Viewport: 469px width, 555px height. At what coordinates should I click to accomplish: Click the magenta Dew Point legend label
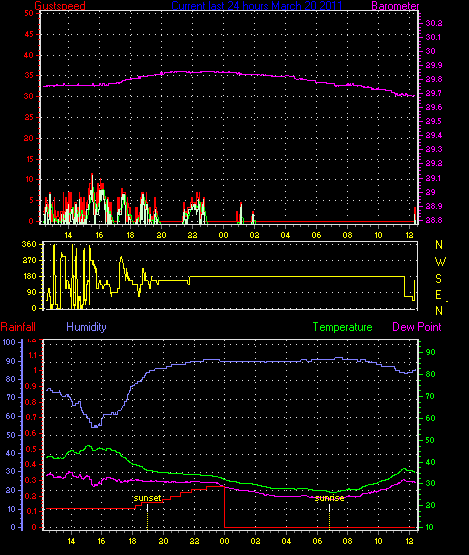point(417,327)
